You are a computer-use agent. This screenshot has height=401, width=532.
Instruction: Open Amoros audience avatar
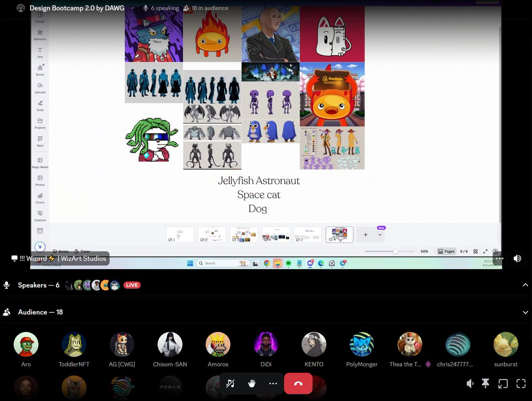pos(218,344)
